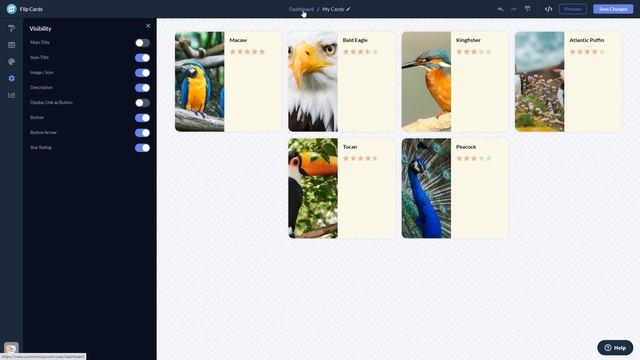Open the paint roller style sidebar icon
640x360 pixels.
click(11, 28)
